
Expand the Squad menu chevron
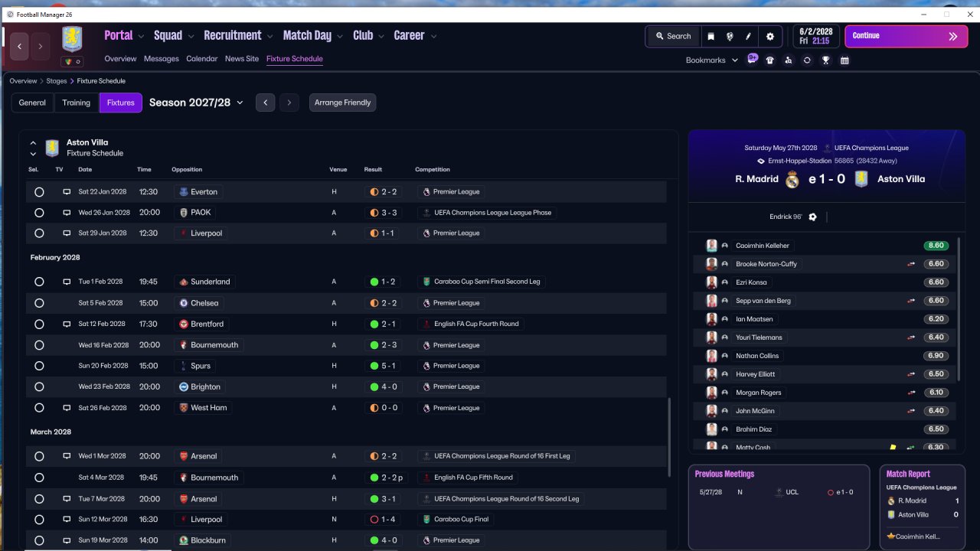[191, 36]
